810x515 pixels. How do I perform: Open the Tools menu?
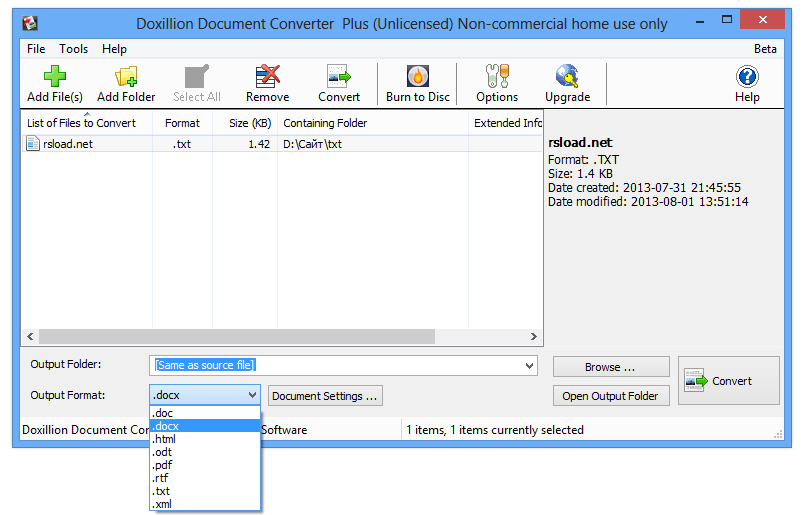click(x=73, y=49)
